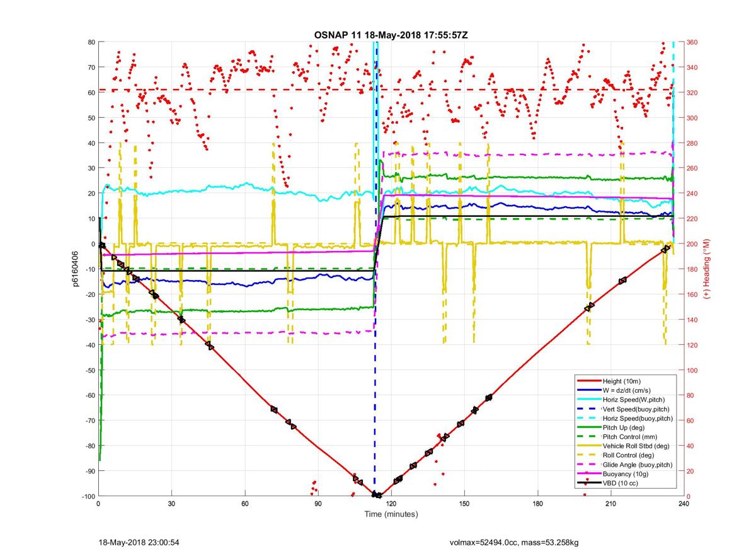Select the '(+) Heading (°M)' right axis label

coord(707,269)
